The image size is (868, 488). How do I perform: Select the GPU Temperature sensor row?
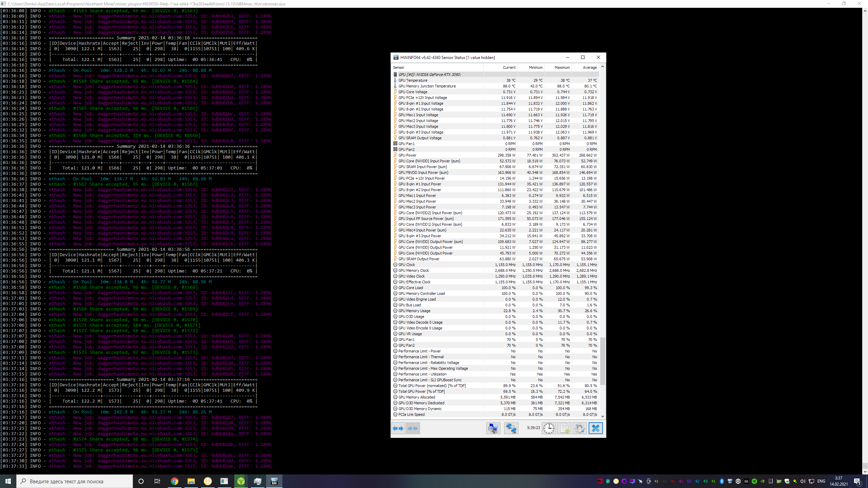(x=413, y=80)
